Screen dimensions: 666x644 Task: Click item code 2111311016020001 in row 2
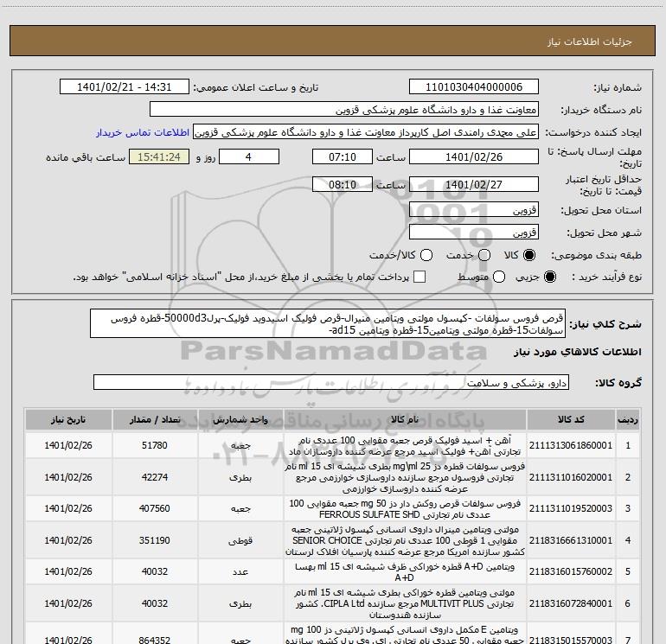(x=571, y=477)
